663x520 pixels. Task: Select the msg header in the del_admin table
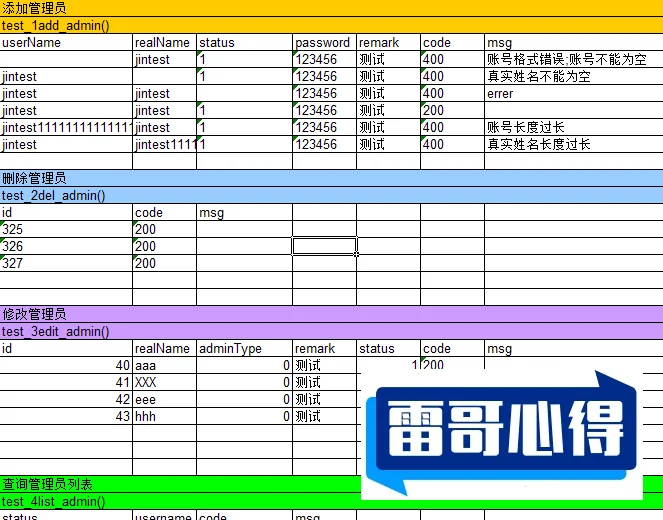[244, 212]
